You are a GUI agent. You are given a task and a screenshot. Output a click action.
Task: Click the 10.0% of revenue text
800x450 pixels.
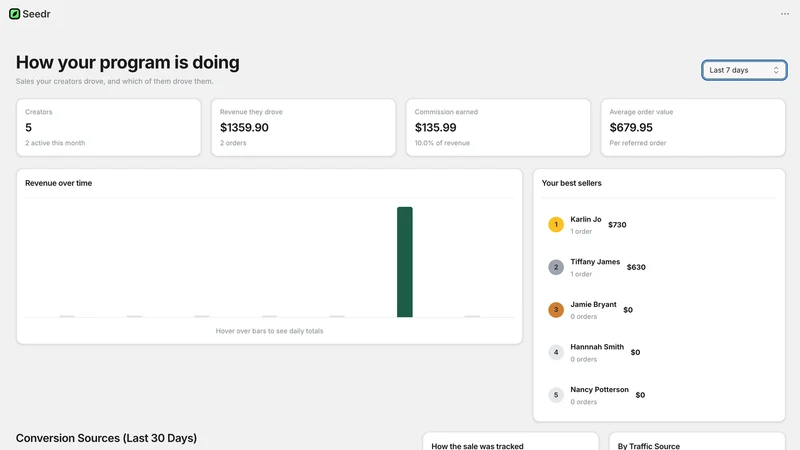click(x=442, y=143)
